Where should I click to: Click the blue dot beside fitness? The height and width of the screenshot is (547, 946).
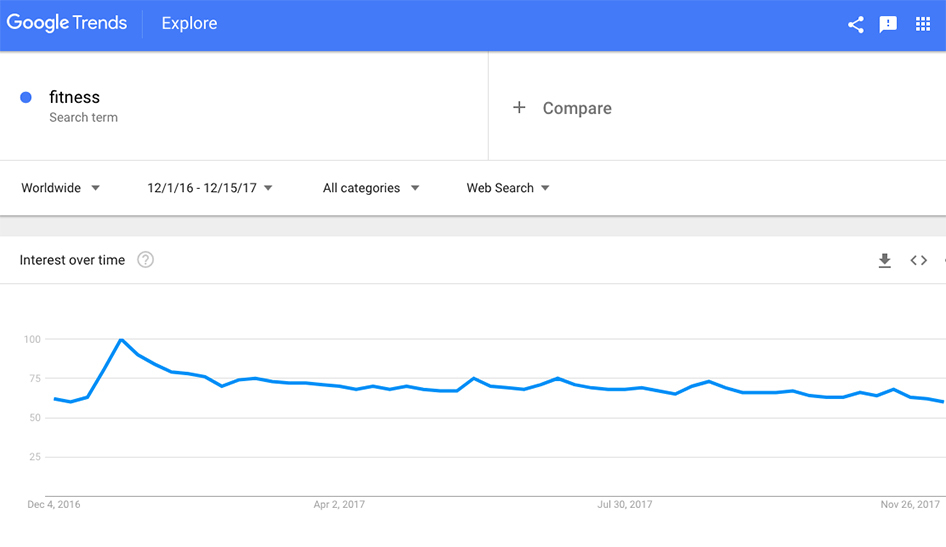(x=26, y=97)
